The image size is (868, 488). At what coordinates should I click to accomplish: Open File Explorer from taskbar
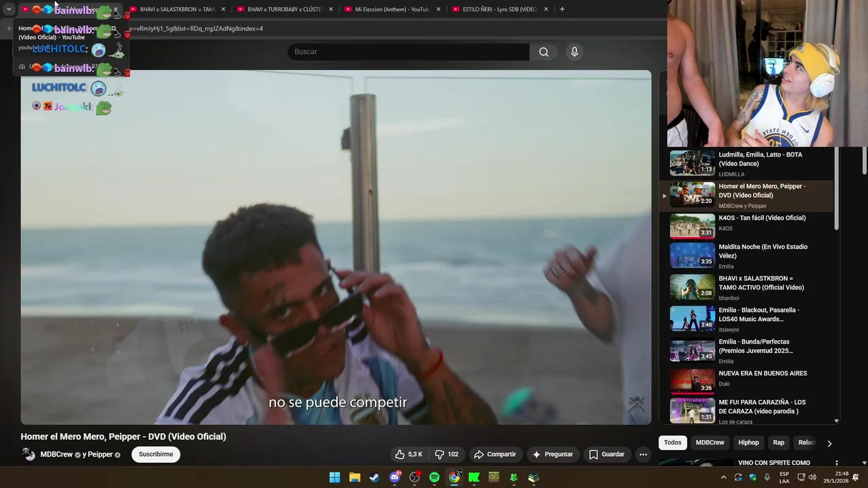[x=355, y=477]
